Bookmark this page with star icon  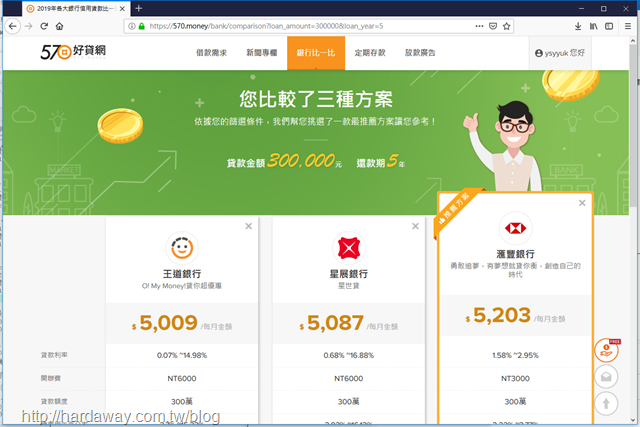(x=507, y=26)
